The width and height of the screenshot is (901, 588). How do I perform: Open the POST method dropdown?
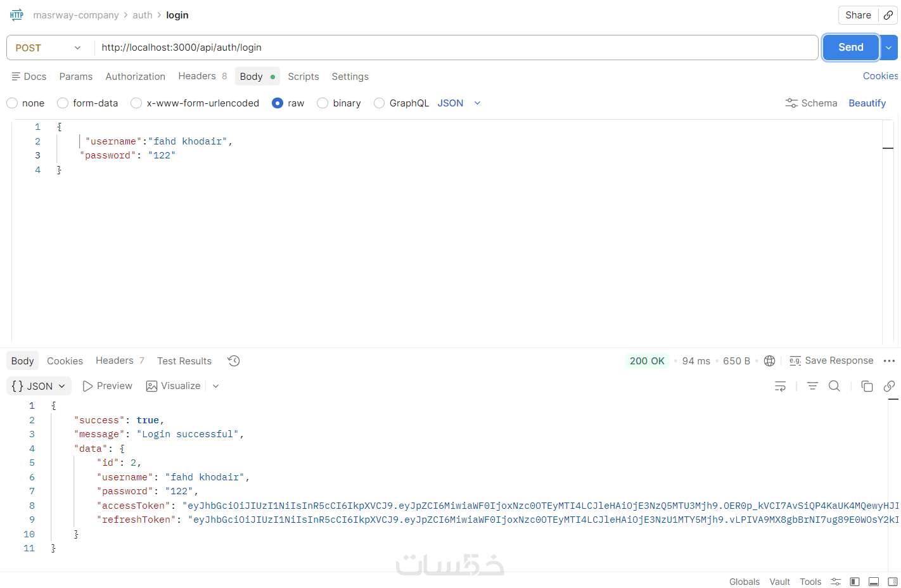tap(49, 48)
